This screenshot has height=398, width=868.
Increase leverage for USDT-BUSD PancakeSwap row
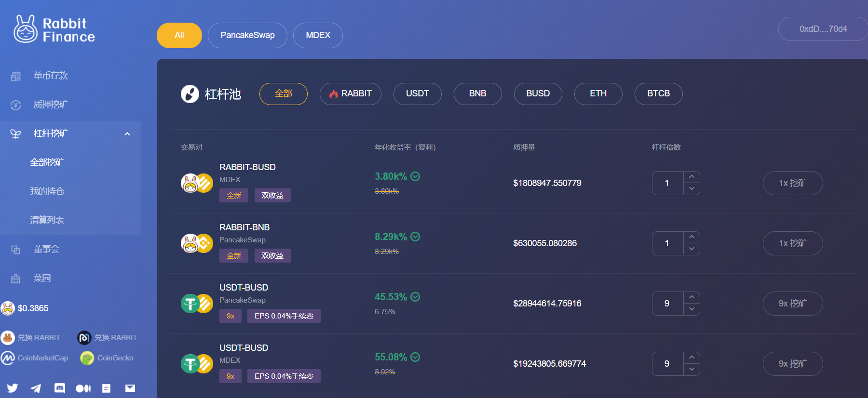(692, 298)
